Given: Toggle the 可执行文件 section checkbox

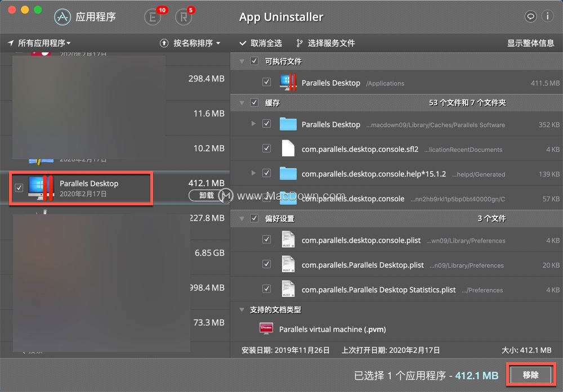Looking at the screenshot, I should (x=254, y=61).
